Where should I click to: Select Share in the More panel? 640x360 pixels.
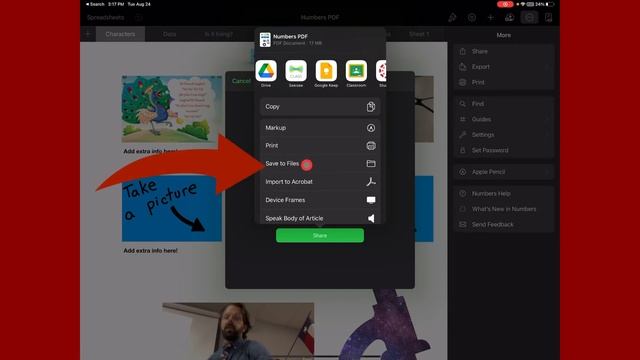[504, 51]
